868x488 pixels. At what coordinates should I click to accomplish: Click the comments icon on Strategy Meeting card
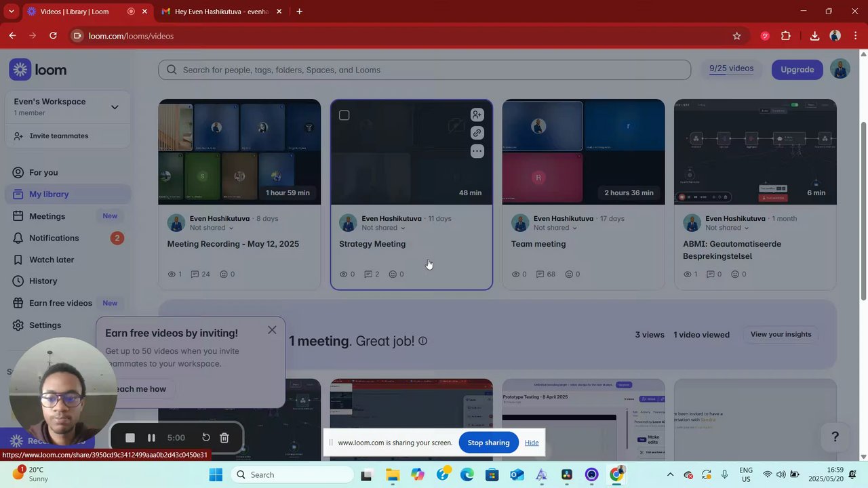tap(369, 274)
